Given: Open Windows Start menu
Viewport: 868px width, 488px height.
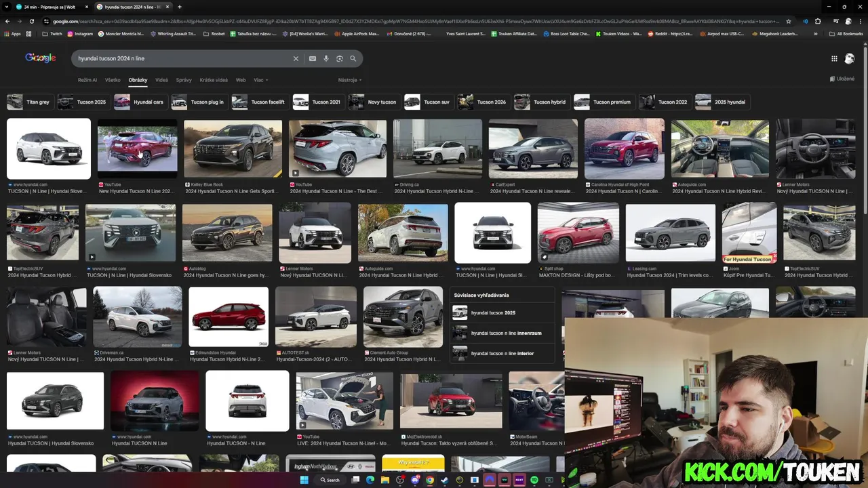Looking at the screenshot, I should [303, 480].
